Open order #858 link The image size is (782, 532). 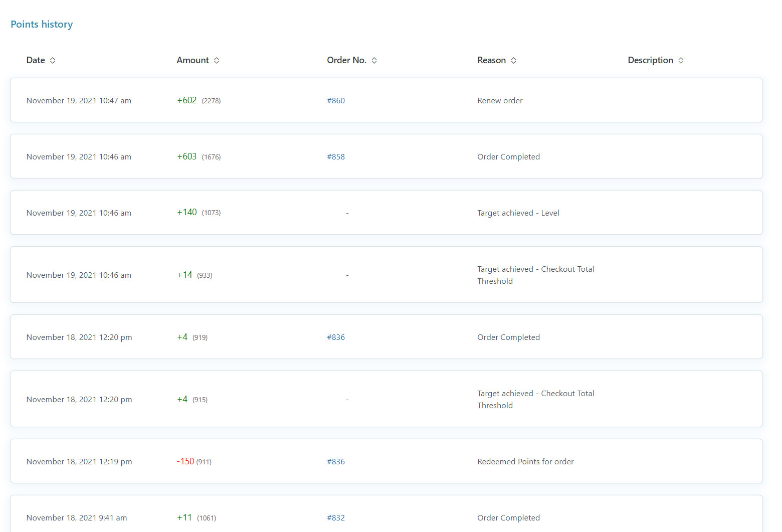click(336, 156)
